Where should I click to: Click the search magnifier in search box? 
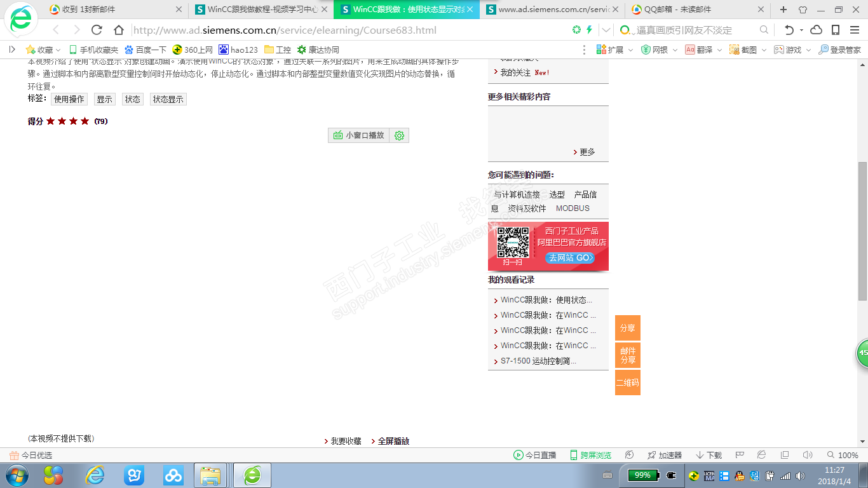[x=764, y=30]
